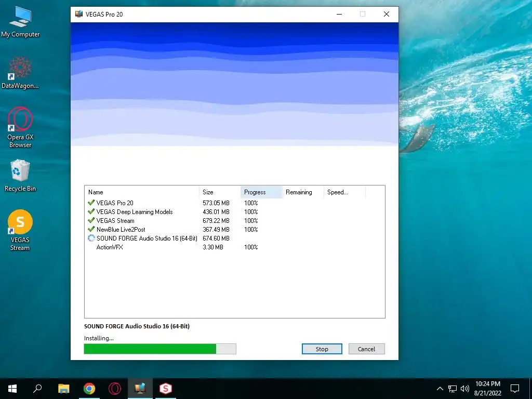This screenshot has width=532, height=399.
Task: Select the NewBlue Live2Post row
Action: point(235,229)
